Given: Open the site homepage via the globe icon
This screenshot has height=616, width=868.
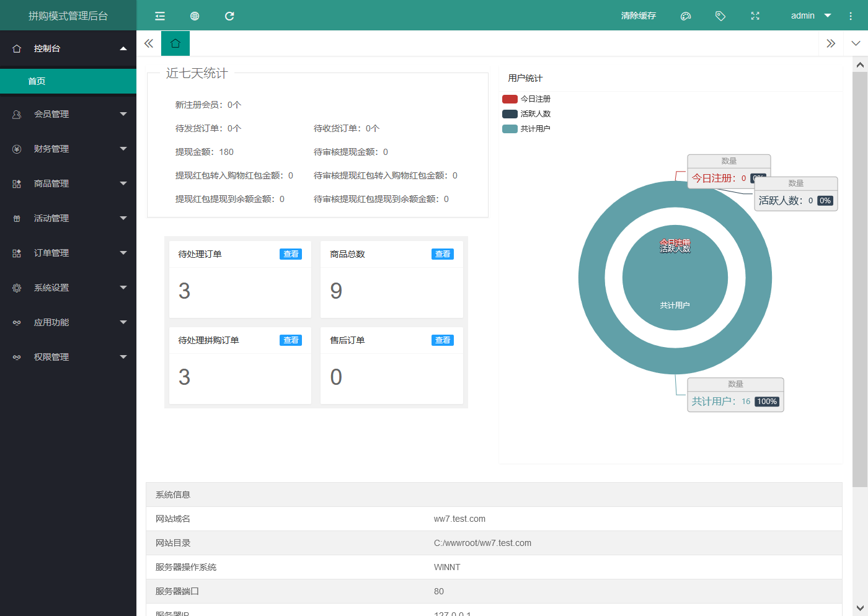Looking at the screenshot, I should (x=195, y=15).
